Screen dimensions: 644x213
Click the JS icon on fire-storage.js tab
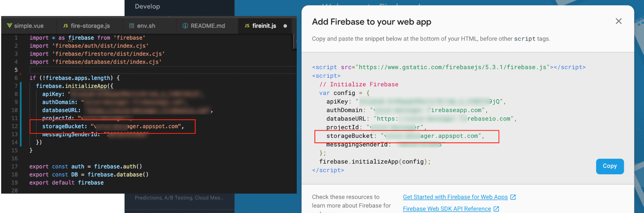[66, 26]
